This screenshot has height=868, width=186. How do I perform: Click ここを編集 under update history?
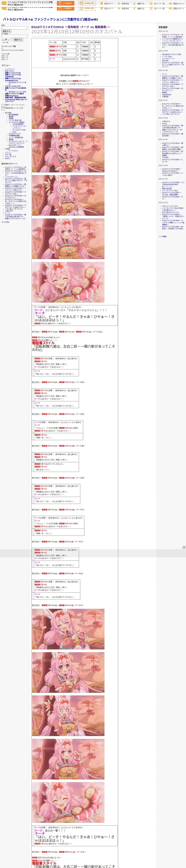[x=162, y=237]
